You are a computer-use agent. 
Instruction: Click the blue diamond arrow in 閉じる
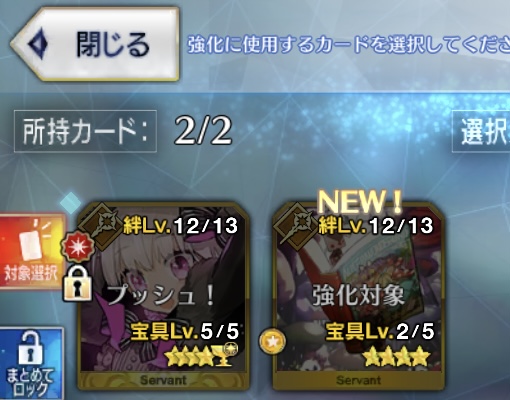(x=38, y=44)
